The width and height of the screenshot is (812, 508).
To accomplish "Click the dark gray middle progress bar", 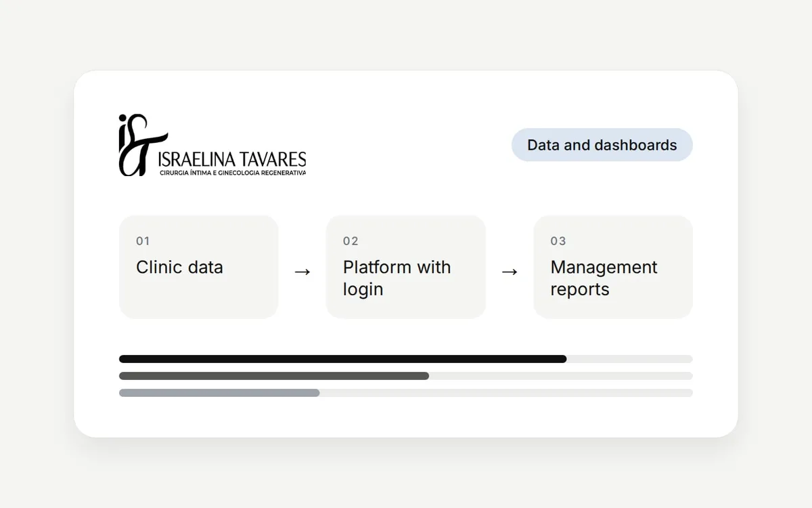I will (274, 376).
